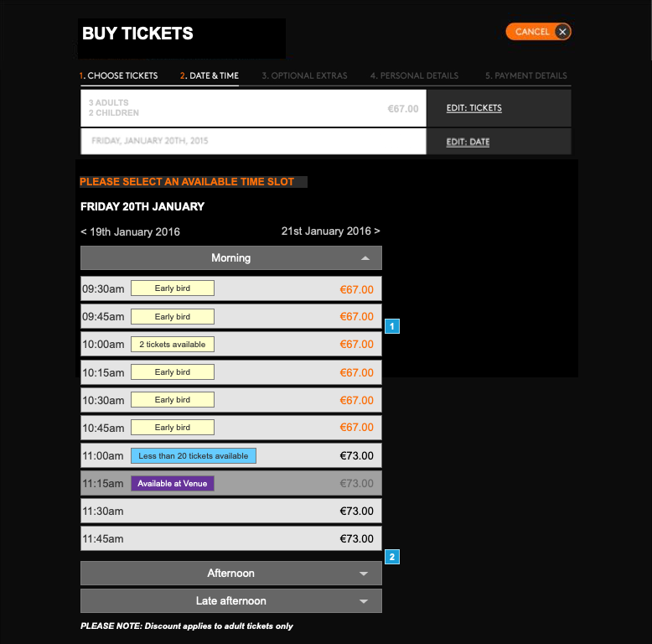Click the X icon on Cancel
The image size is (652, 644).
pyautogui.click(x=562, y=32)
